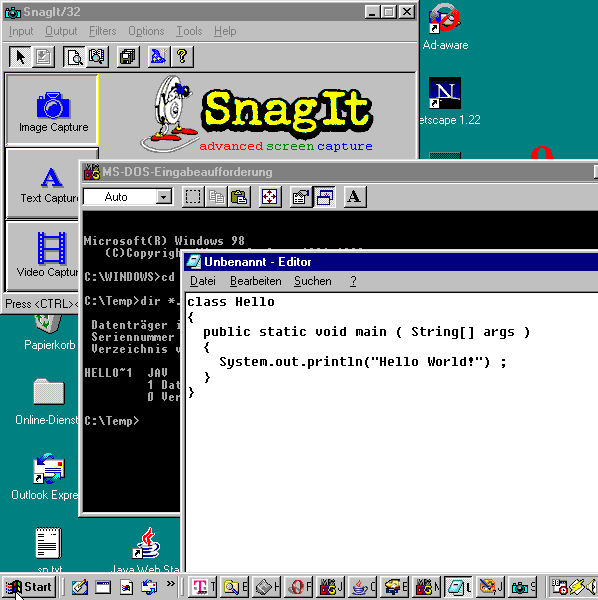Click the Java Web Start desktop icon
Screen dimensions: 598x600
tap(146, 549)
